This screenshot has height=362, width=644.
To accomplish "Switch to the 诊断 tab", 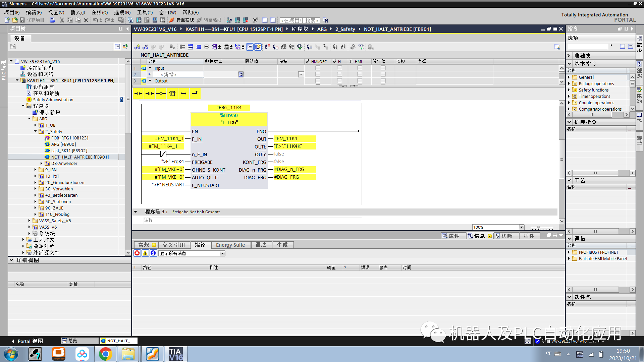I will tap(506, 236).
